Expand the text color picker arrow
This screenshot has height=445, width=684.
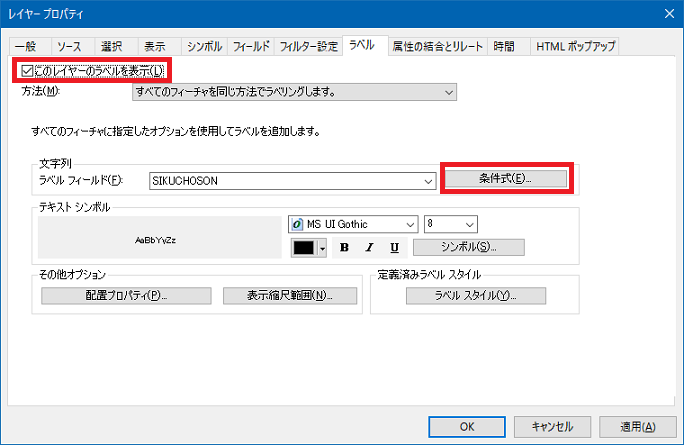pyautogui.click(x=323, y=248)
